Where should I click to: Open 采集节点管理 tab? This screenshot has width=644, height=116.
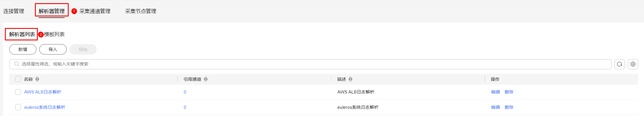pos(141,11)
